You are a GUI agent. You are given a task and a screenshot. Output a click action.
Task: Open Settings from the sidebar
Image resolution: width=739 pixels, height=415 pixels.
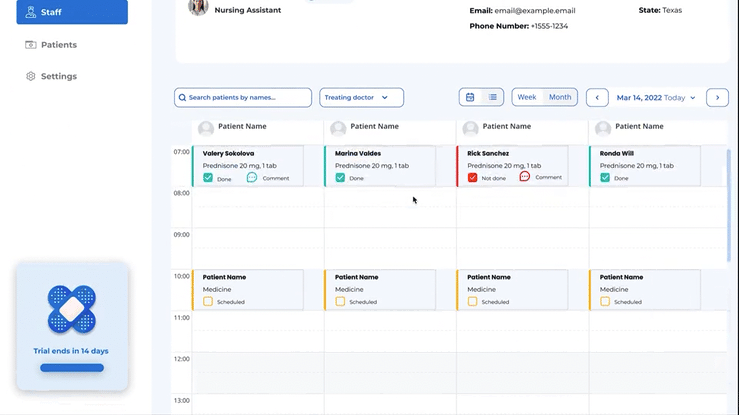pyautogui.click(x=58, y=76)
